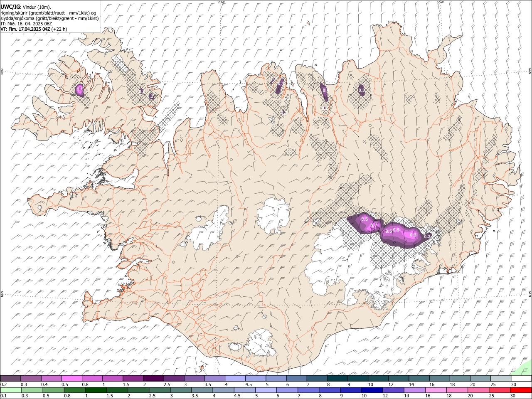532x399 pixels.
Task: Choose the pale grey swatch at 25 in upper legend
Action: 501,379
